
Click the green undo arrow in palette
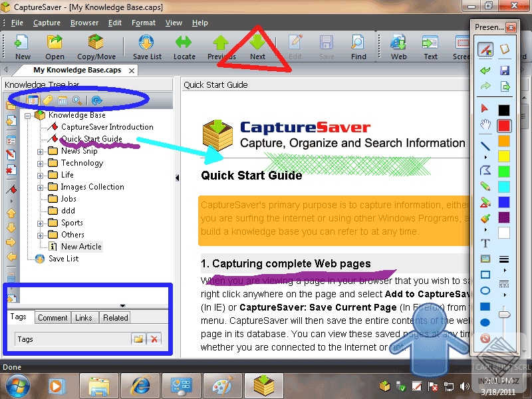(x=485, y=70)
